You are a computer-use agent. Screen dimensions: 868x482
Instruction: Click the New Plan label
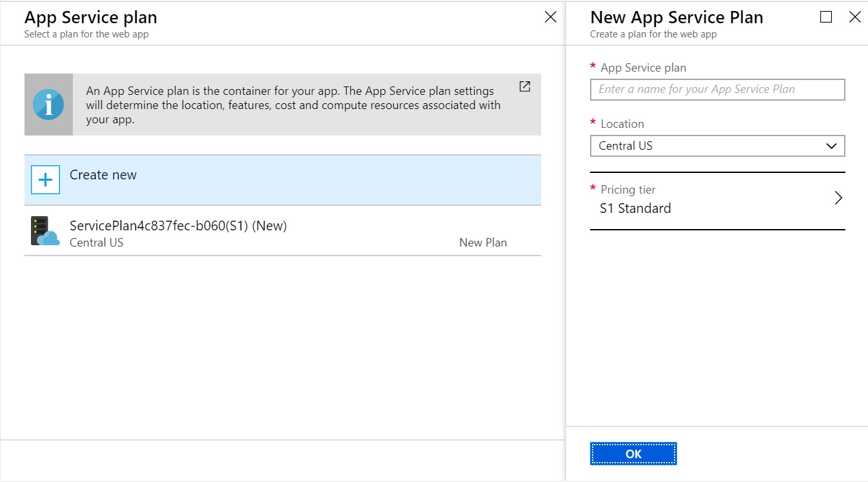[x=482, y=242]
